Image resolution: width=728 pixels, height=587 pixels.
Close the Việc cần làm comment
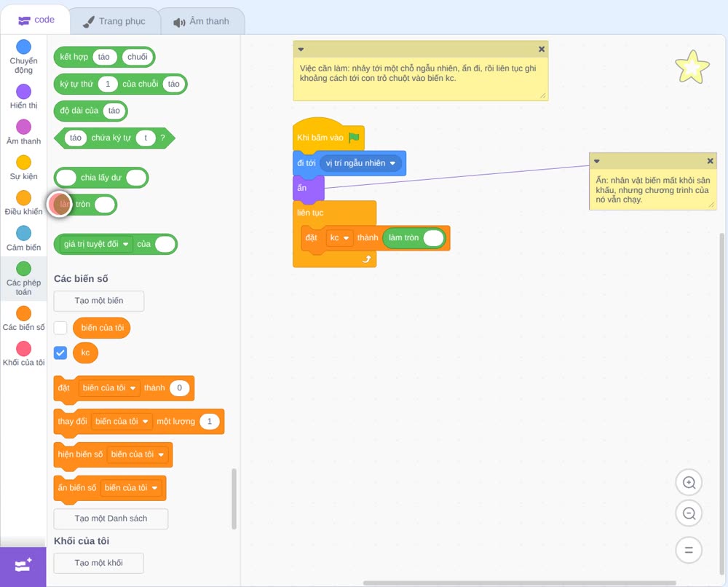pos(542,49)
